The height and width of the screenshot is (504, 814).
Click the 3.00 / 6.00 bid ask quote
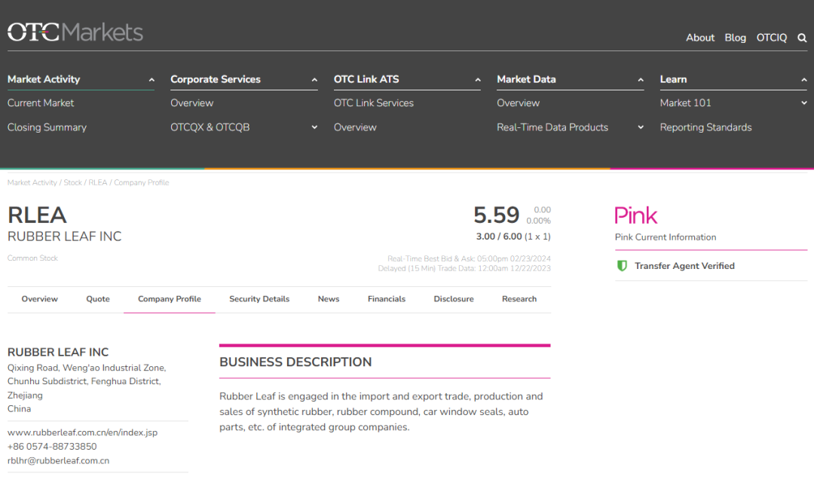coord(499,237)
